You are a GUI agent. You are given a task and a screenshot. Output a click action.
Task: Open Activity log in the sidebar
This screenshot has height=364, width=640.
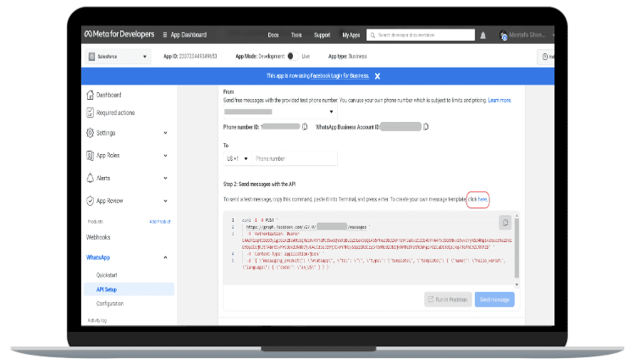coord(97,320)
